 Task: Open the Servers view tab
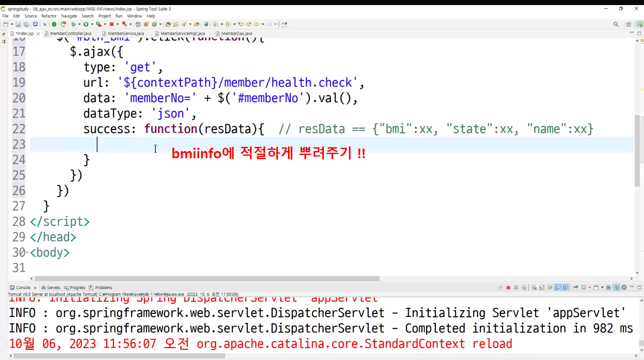51,287
